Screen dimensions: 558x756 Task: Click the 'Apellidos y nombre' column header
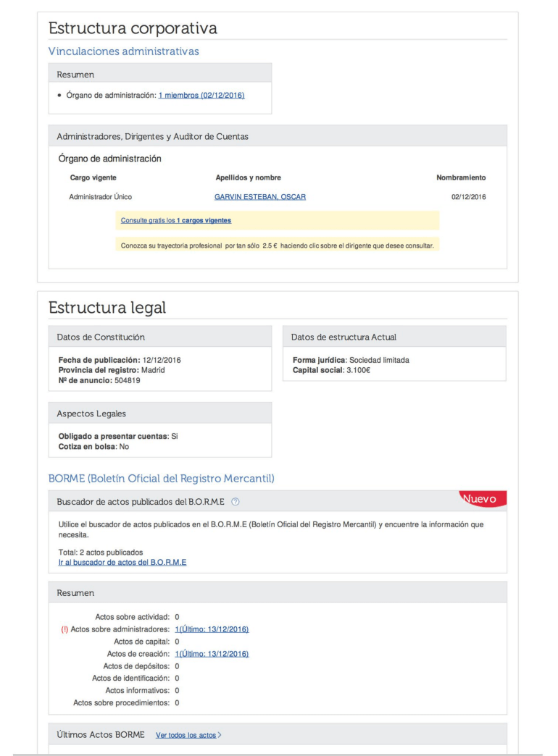pos(249,177)
